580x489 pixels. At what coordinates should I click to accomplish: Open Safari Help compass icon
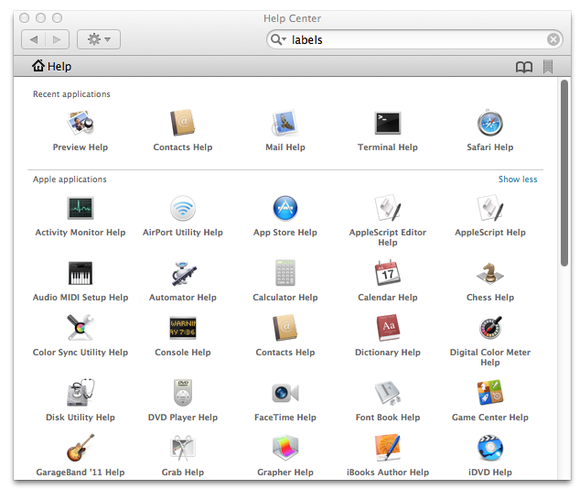click(490, 122)
